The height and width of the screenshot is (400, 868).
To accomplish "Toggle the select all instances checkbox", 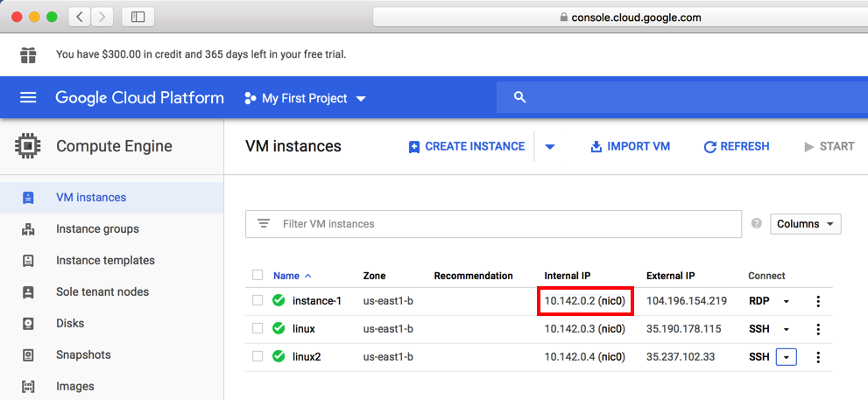I will click(258, 275).
